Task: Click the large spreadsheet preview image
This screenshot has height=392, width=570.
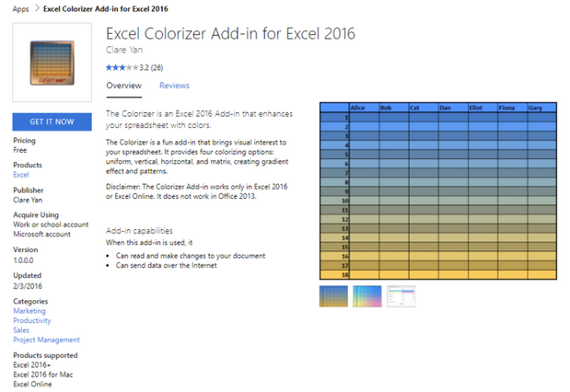Action: pyautogui.click(x=438, y=191)
